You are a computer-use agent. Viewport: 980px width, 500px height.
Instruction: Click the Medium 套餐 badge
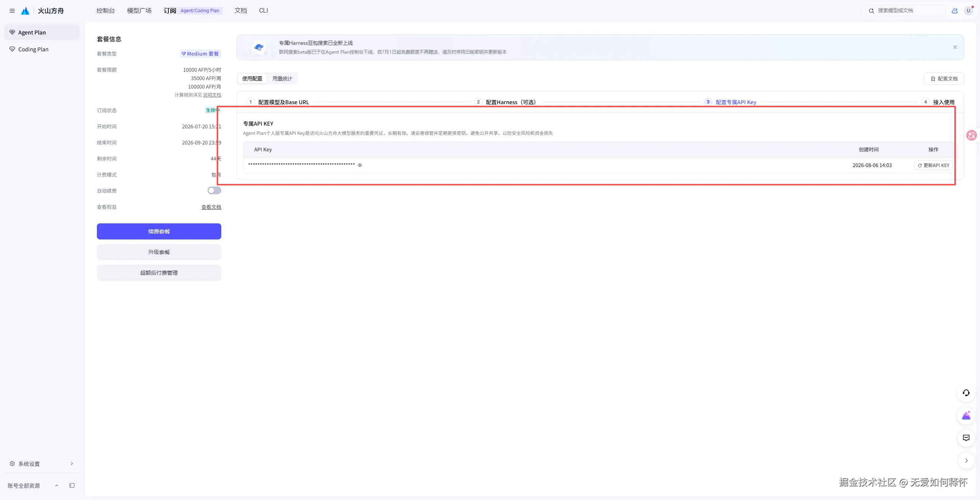click(x=201, y=54)
